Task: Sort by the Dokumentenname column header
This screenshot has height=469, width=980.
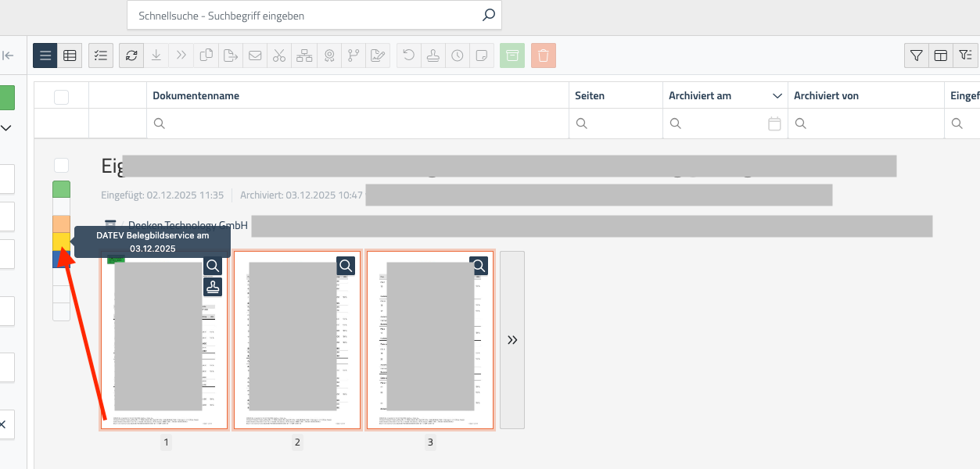Action: (196, 96)
